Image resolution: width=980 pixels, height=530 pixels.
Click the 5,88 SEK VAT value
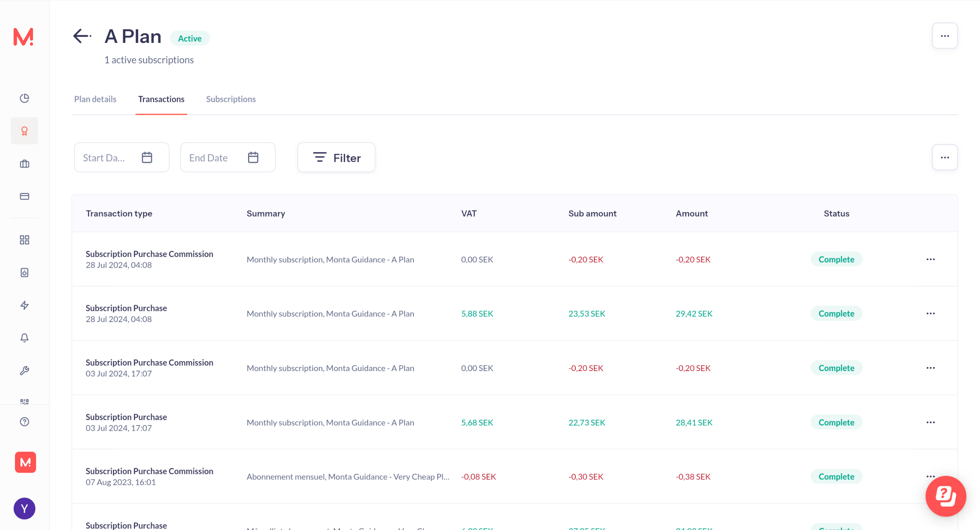coord(477,314)
